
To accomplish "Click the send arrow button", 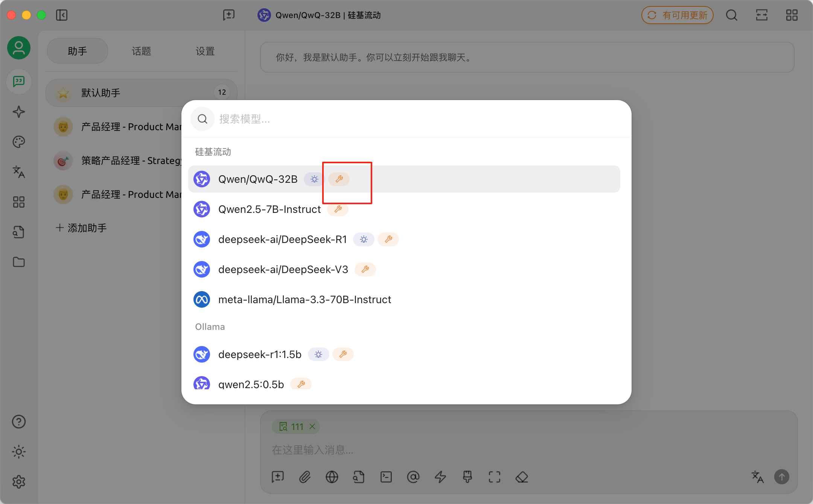I will point(782,477).
